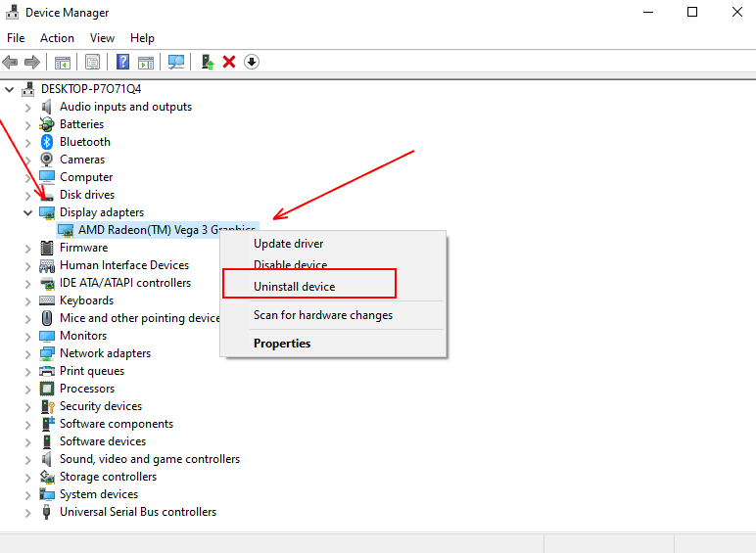756x553 pixels.
Task: Expand Sound, video and game controllers
Action: click(28, 460)
